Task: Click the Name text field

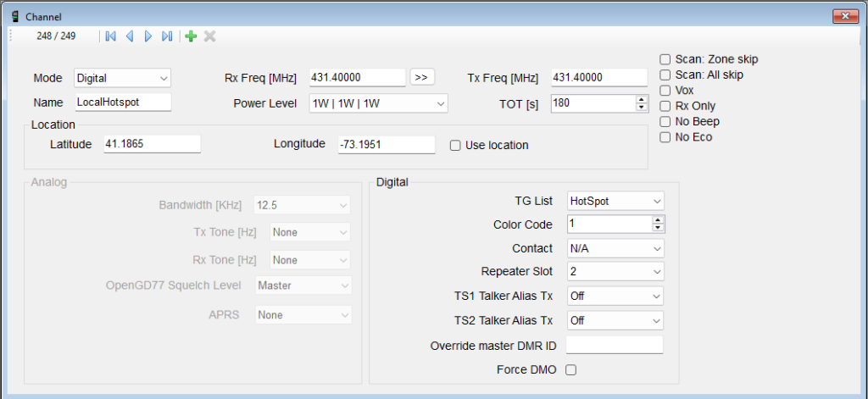Action: [123, 102]
